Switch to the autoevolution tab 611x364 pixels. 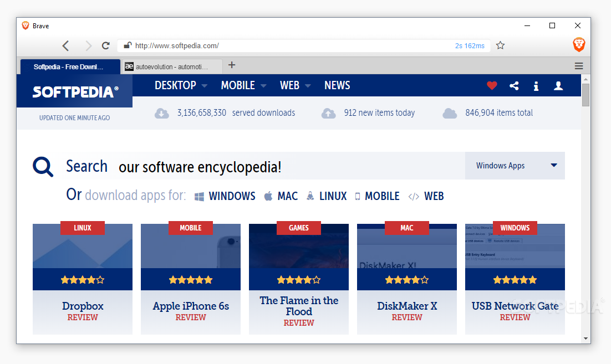[x=172, y=66]
